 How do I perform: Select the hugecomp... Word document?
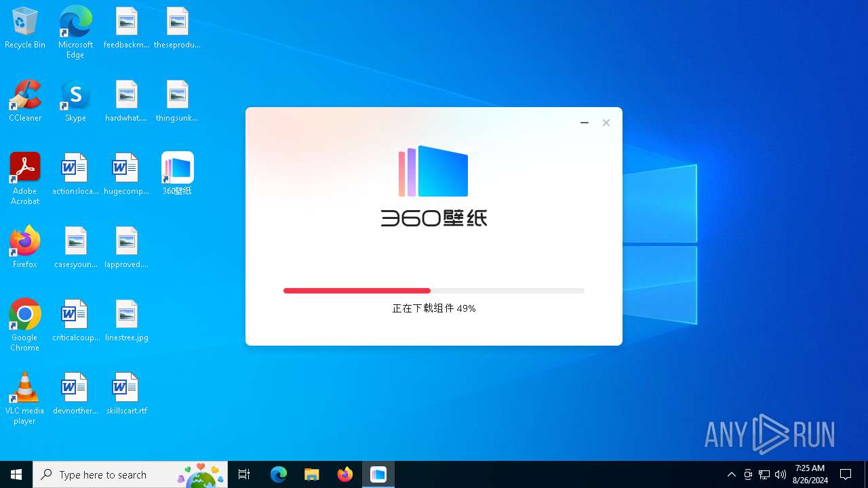(126, 174)
